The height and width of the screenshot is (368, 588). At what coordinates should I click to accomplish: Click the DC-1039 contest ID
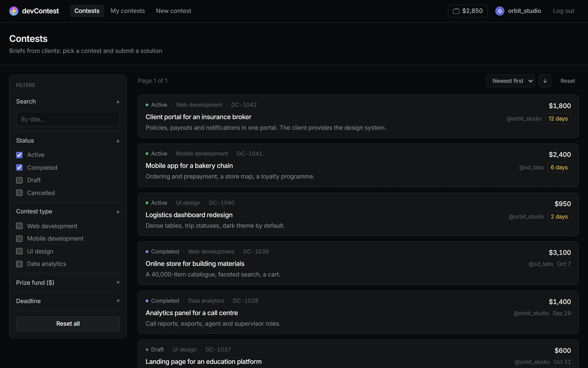pos(256,252)
